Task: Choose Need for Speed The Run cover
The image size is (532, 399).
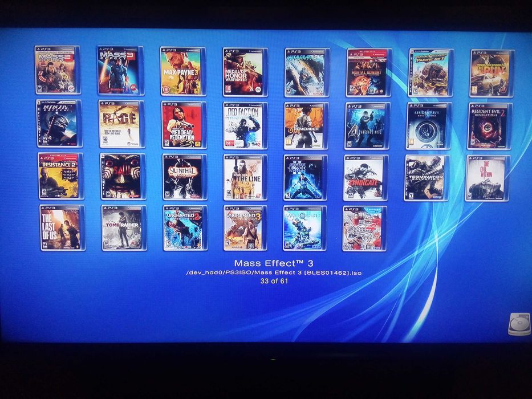Action: (x=492, y=74)
